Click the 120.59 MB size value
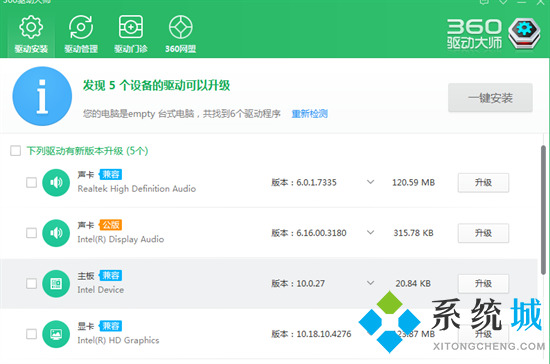Screen dimensions: 550x364 click(x=414, y=182)
